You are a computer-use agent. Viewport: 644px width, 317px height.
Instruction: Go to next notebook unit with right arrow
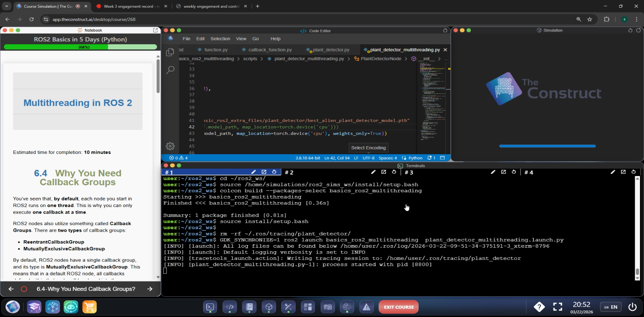click(x=150, y=289)
